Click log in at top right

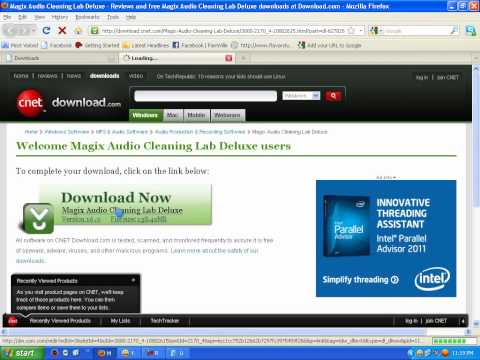[x=422, y=77]
